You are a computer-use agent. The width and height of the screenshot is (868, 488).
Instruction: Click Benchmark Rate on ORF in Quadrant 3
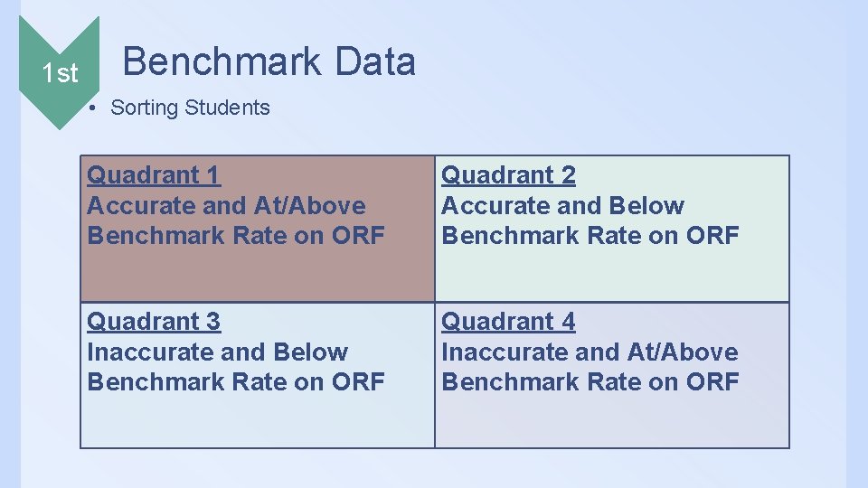[x=236, y=381]
